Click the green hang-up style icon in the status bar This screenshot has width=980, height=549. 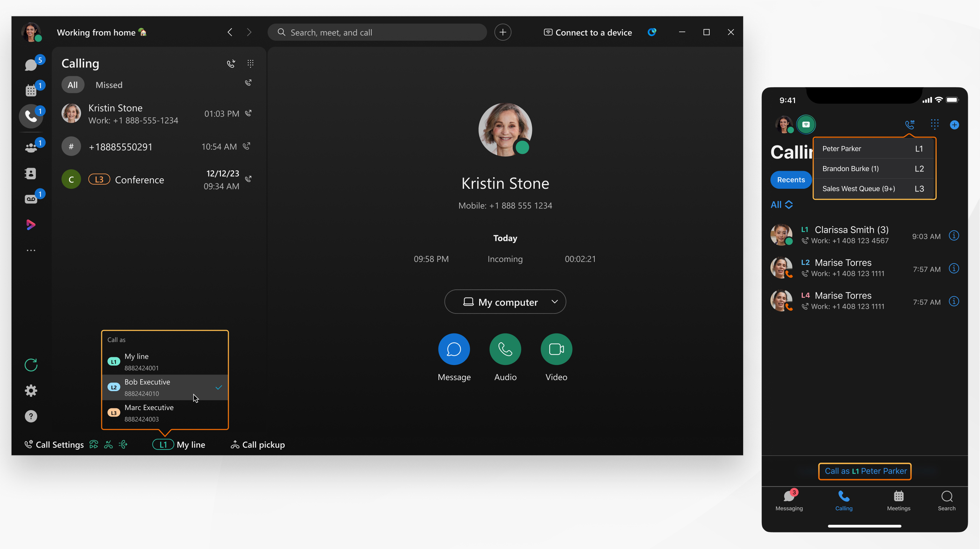tap(108, 444)
